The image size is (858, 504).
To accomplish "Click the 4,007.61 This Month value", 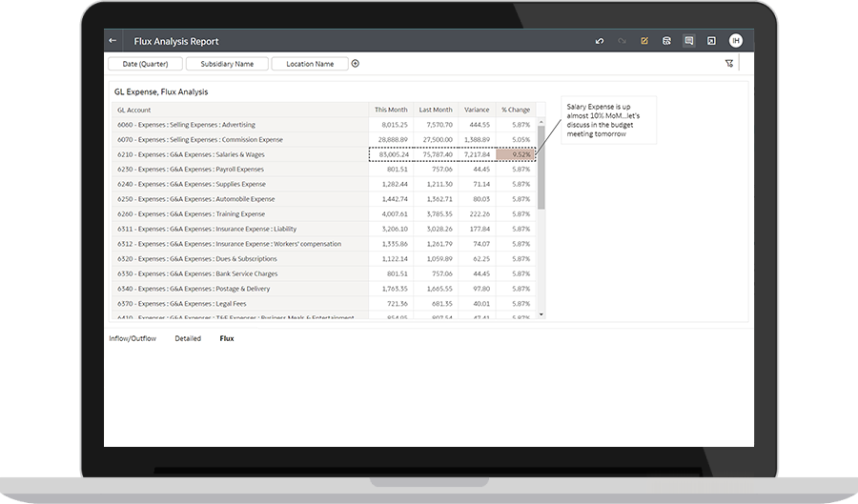I will click(395, 214).
